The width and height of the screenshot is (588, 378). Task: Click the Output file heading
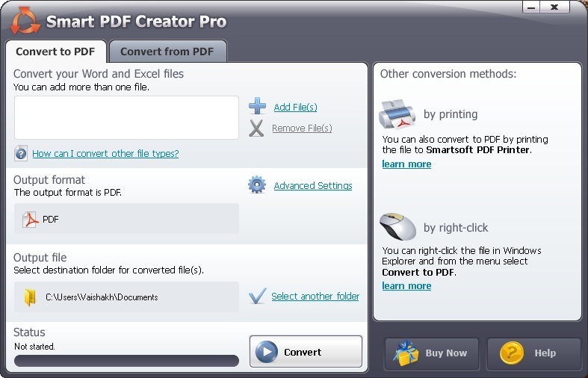click(40, 258)
